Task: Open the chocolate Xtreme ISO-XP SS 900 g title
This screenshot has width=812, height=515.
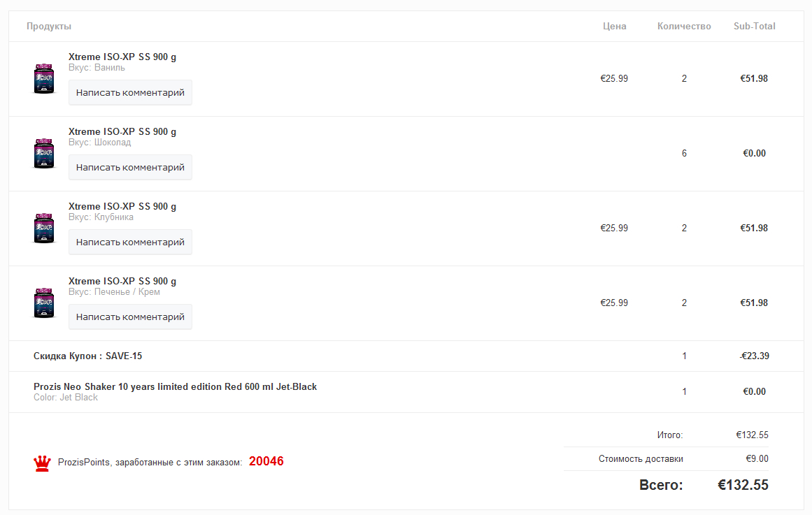Action: click(x=122, y=131)
